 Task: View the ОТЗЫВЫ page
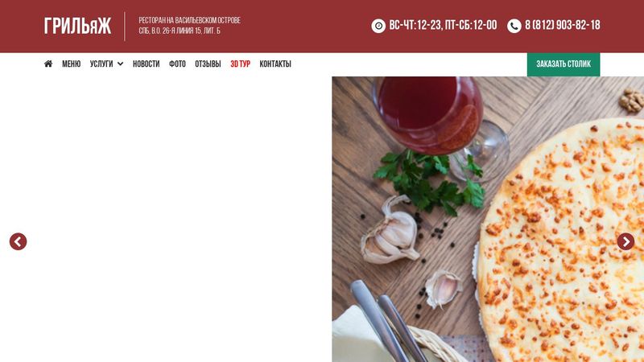pos(208,64)
